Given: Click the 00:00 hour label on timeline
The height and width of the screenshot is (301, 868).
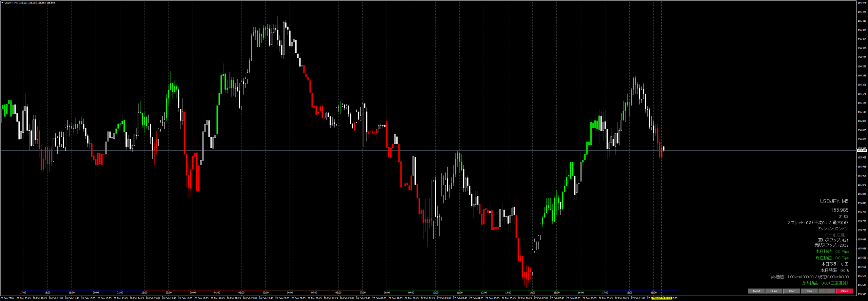Looking at the screenshot, I should coord(193,293).
